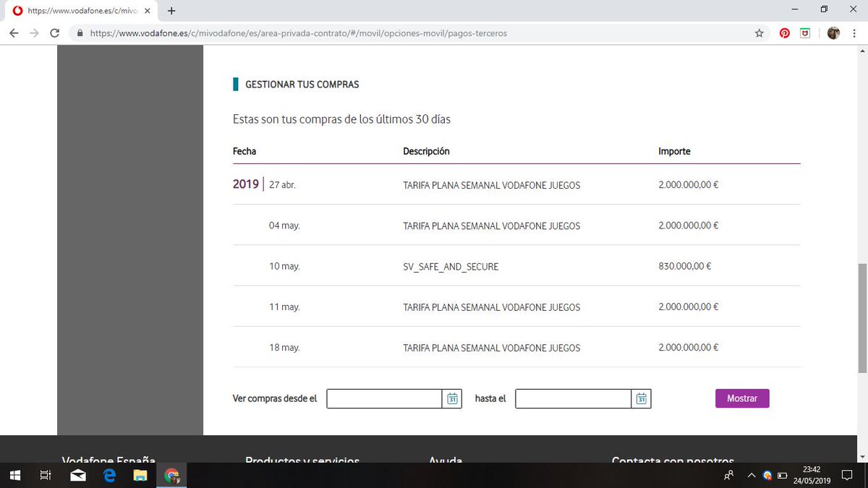Screen dimensions: 868x488
Task: Open the Chrome profile avatar
Action: pyautogui.click(x=833, y=33)
